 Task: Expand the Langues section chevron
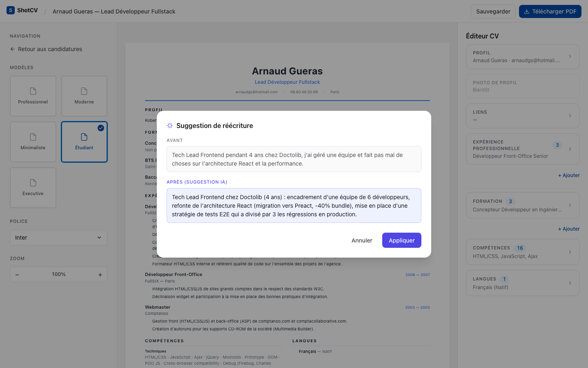click(x=570, y=283)
